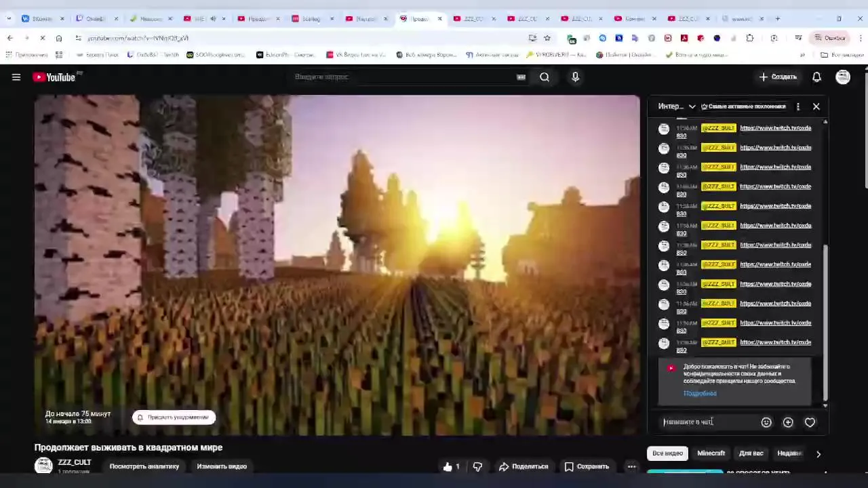Image resolution: width=868 pixels, height=488 pixels.
Task: Go back with browser back arrow
Action: tap(9, 38)
